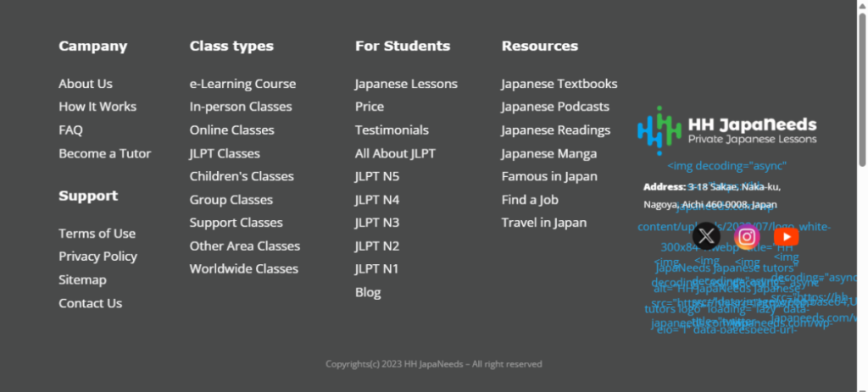Open e-Learning Course link
This screenshot has width=868, height=392.
pos(243,84)
